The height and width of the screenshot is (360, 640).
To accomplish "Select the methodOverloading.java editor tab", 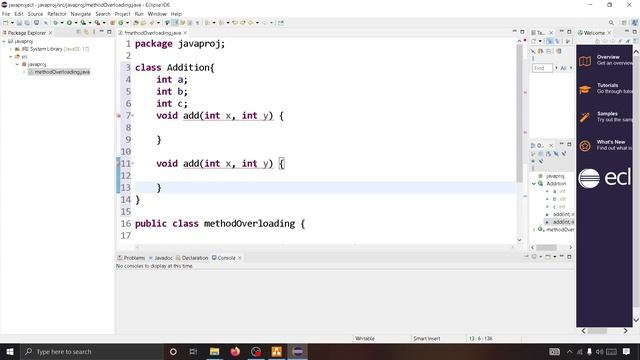I will (152, 33).
